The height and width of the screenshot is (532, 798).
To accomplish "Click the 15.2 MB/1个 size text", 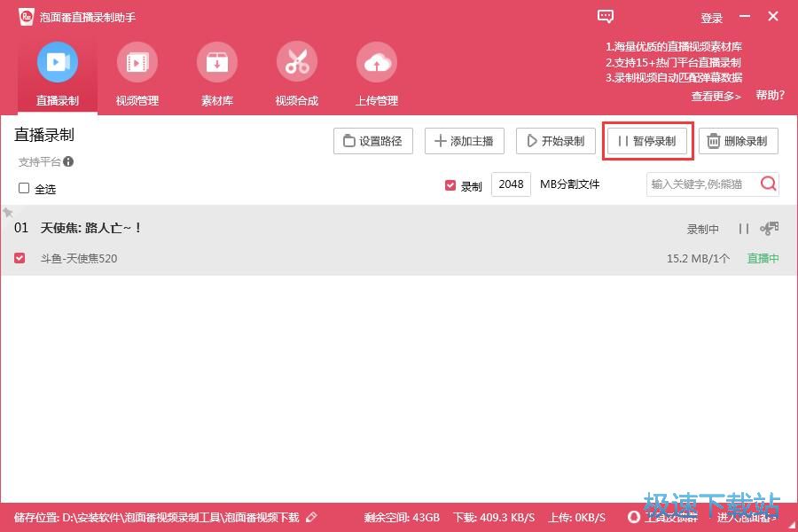I will (699, 259).
